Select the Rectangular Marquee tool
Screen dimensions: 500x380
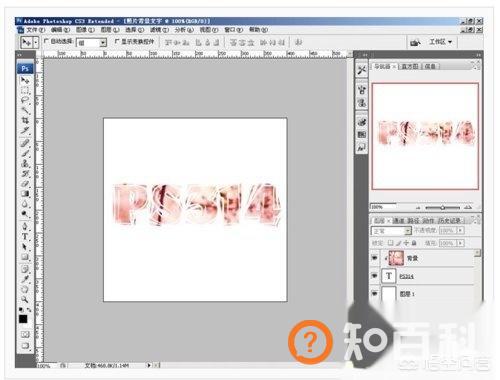coord(25,91)
